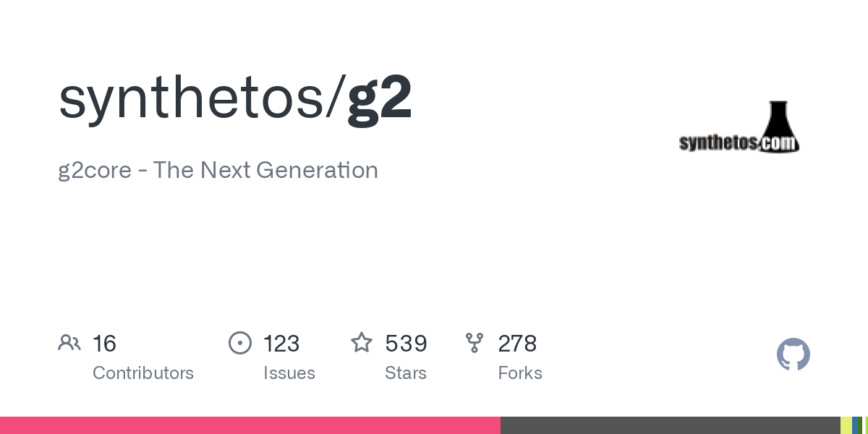Click the Stars star icon

pos(362,343)
